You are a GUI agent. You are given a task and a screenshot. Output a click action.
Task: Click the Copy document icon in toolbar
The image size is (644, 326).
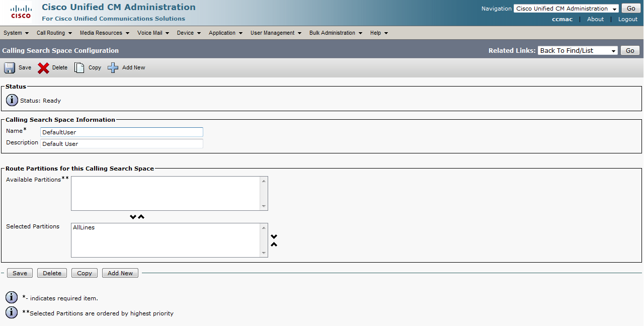[79, 68]
